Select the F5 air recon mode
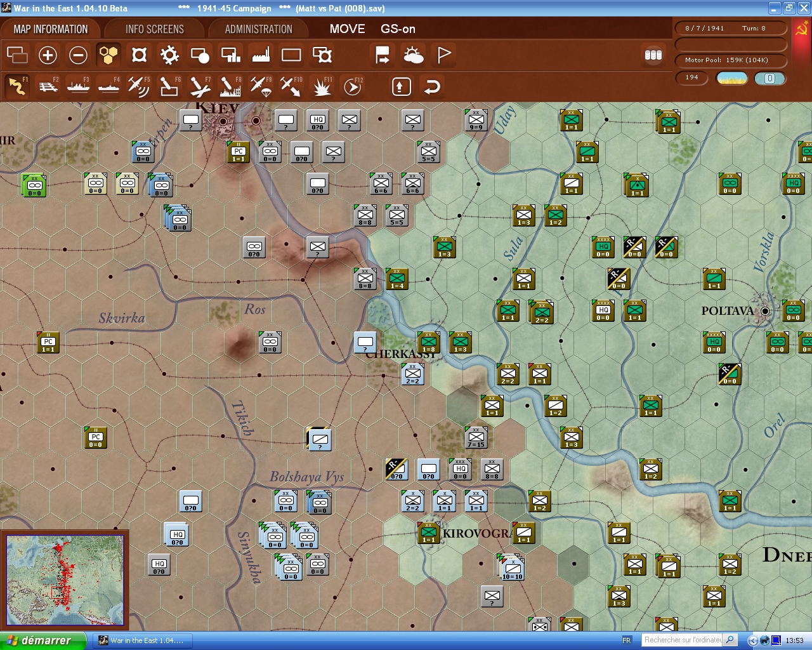This screenshot has height=650, width=812. pos(139,86)
